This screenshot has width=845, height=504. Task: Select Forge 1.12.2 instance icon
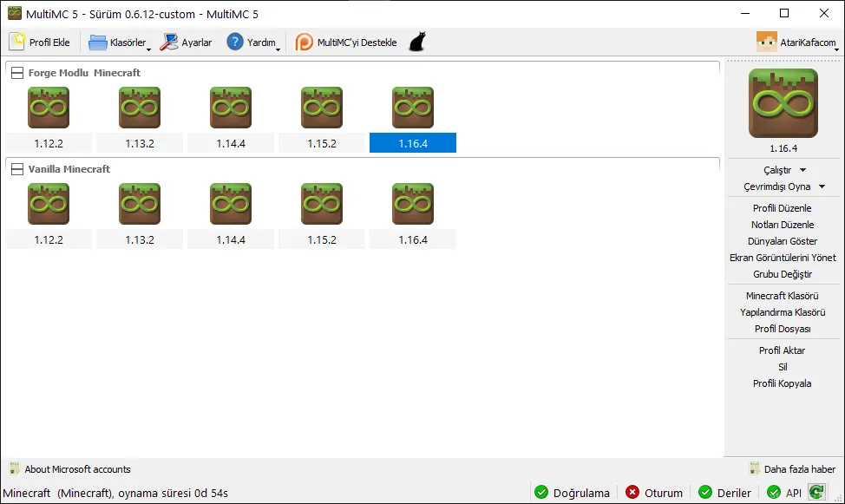click(49, 108)
